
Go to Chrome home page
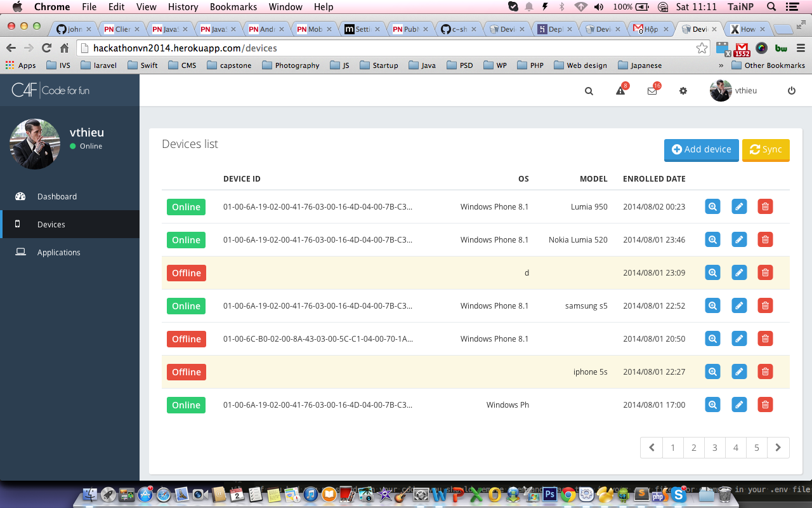click(64, 48)
